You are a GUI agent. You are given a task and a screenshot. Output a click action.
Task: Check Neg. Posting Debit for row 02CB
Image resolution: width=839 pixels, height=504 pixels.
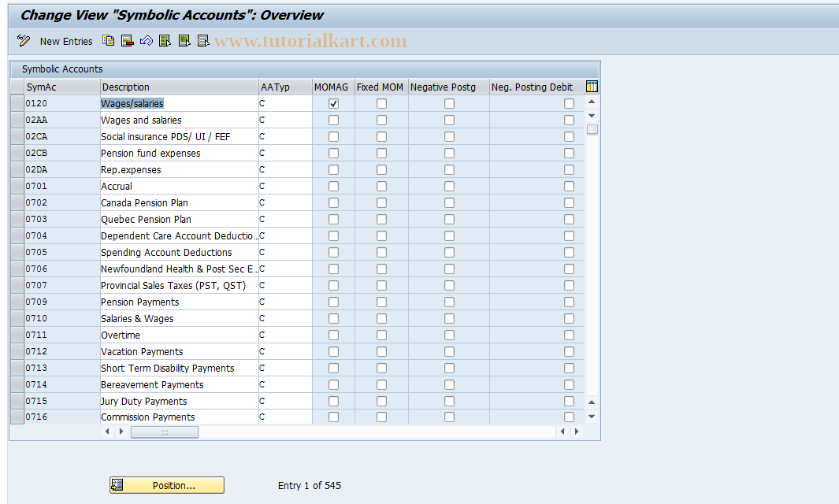pyautogui.click(x=570, y=153)
